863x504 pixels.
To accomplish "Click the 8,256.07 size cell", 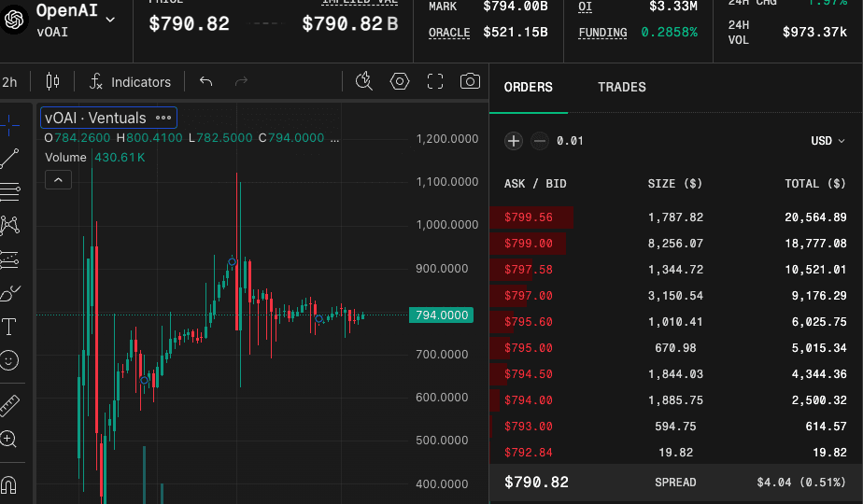I will (675, 244).
